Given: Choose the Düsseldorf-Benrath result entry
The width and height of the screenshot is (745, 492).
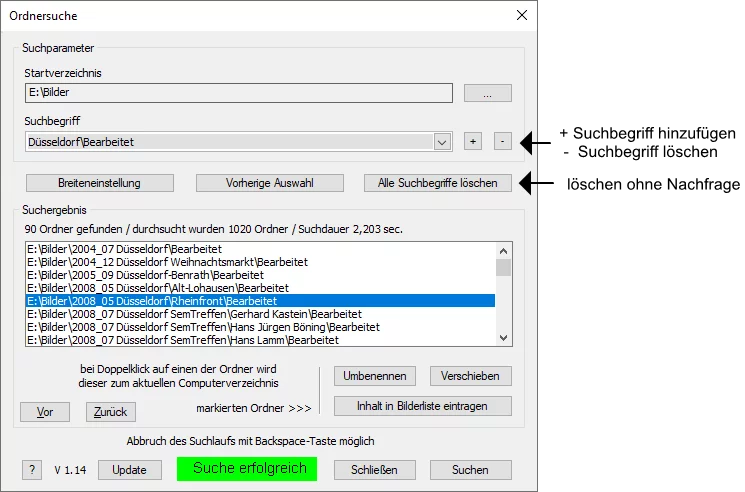Looking at the screenshot, I should click(x=145, y=275).
